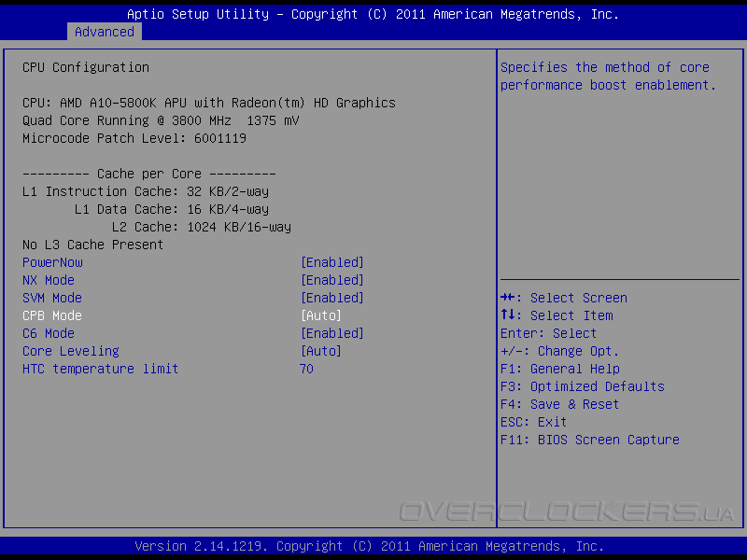Select the PowerNow setting label

pyautogui.click(x=52, y=262)
